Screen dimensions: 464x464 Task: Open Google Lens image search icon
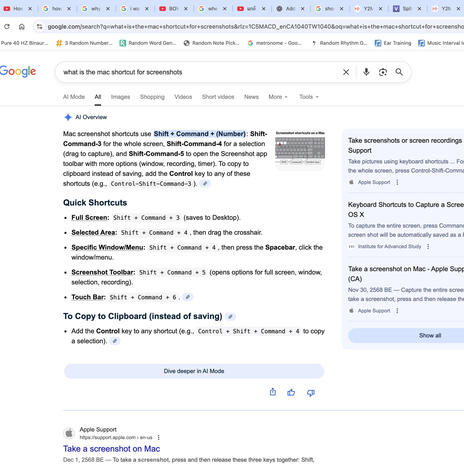click(383, 72)
